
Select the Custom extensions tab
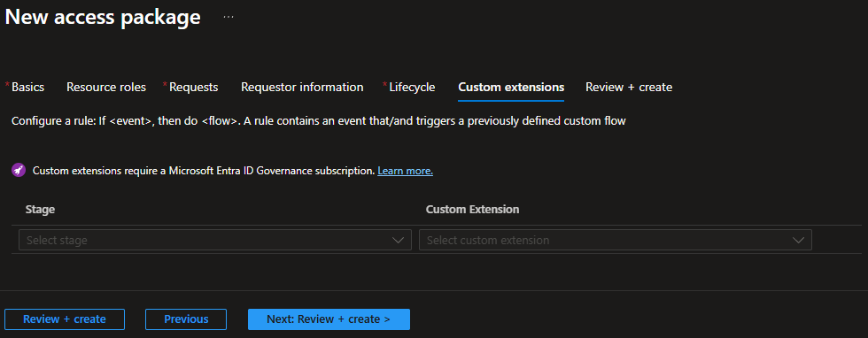(511, 87)
